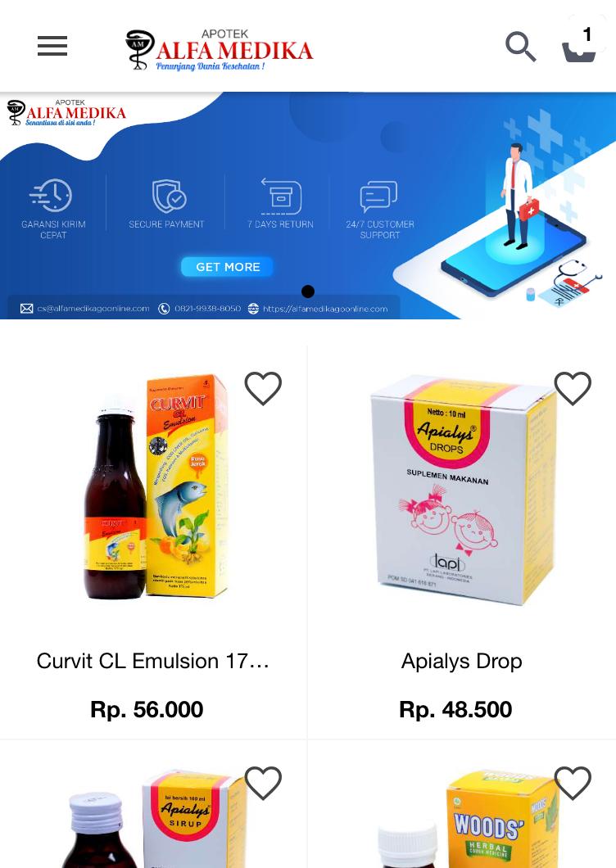Favorite Woods' Herbal with heart icon
The image size is (616, 868).
point(573,783)
